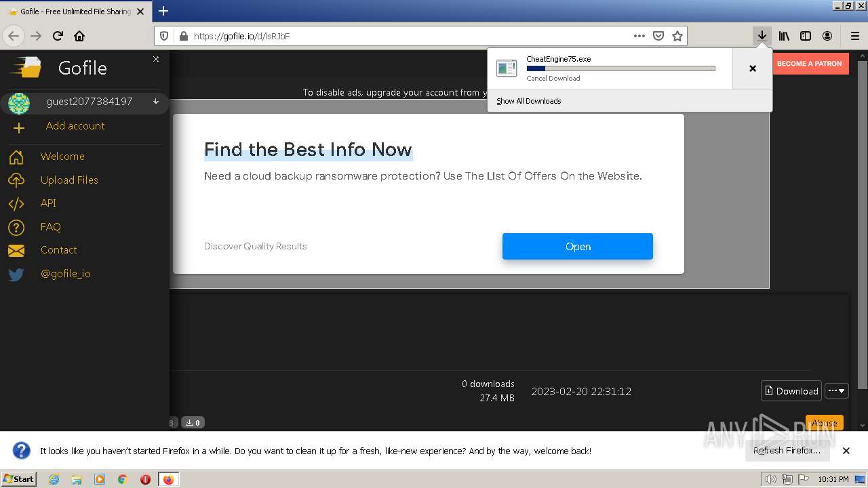Viewport: 868px width, 488px height.
Task: Show the browser sidebars icon
Action: 806,36
